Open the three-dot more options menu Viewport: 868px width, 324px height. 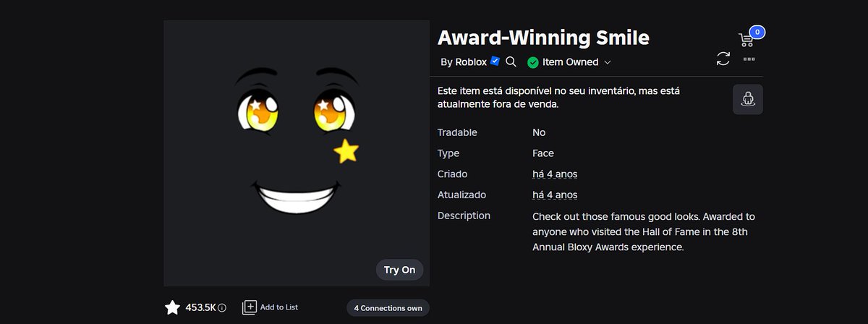click(749, 59)
